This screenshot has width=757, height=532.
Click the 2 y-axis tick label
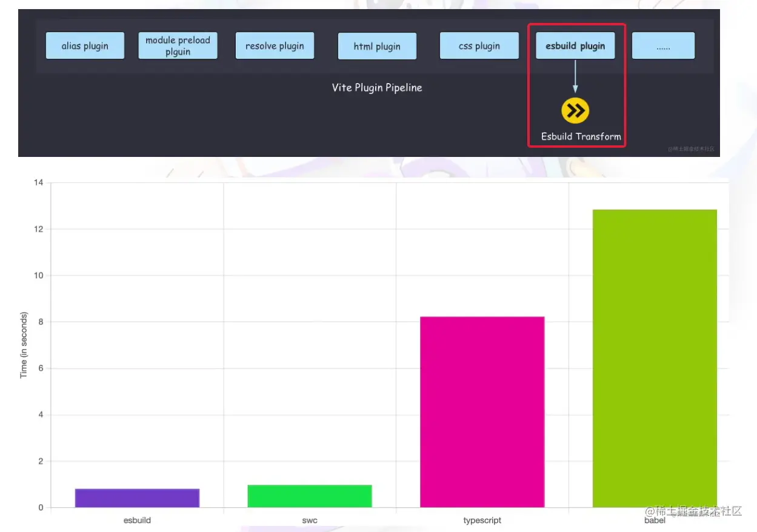(41, 461)
